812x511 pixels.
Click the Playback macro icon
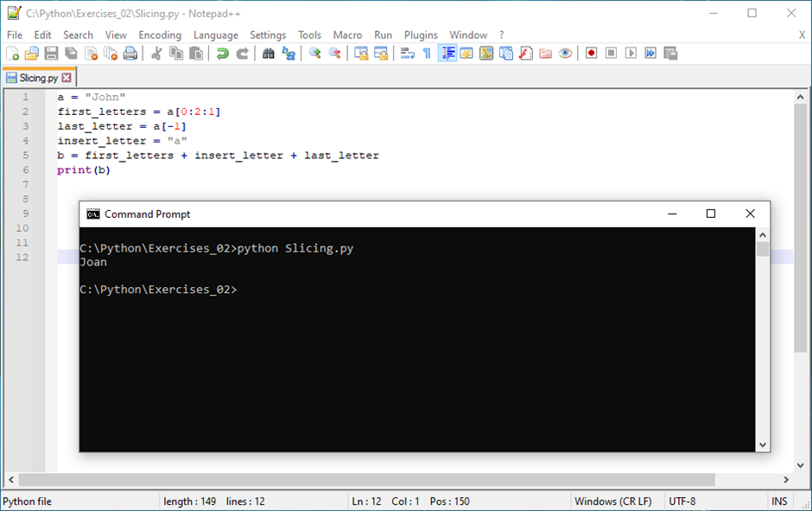click(631, 54)
